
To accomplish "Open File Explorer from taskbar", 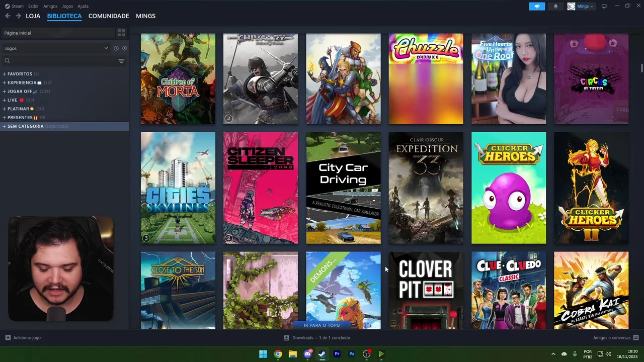I will click(292, 354).
